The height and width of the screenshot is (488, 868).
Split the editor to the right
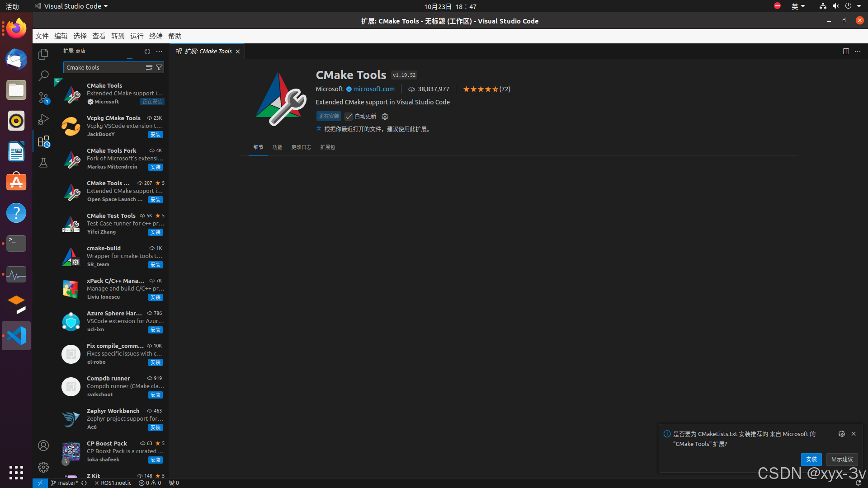[x=846, y=52]
